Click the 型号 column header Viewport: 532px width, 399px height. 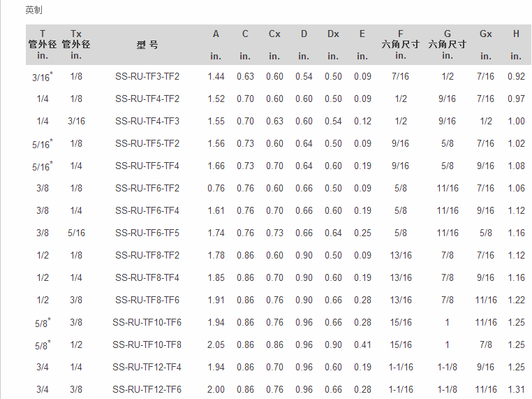tap(147, 45)
